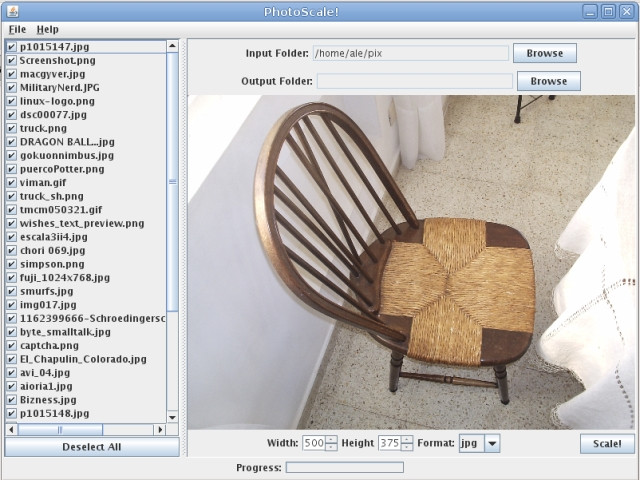
Task: Click file list scroll up arrow
Action: coord(173,46)
